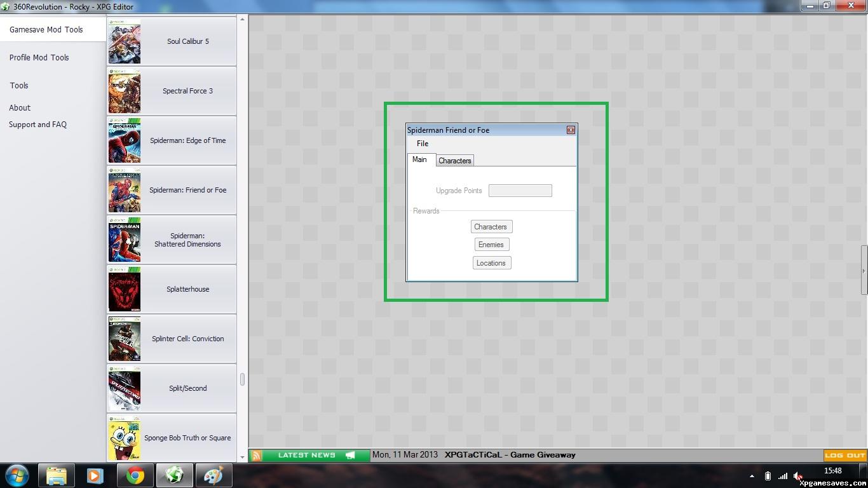Screen dimensions: 868x488
Task: Click the Soul Calibur 5 cover thumbnail
Action: [124, 41]
